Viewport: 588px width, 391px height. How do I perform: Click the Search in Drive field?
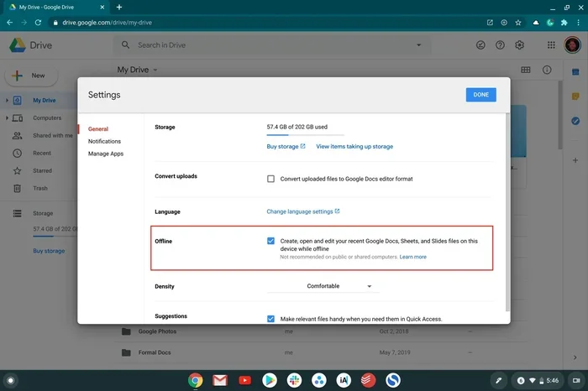click(272, 45)
